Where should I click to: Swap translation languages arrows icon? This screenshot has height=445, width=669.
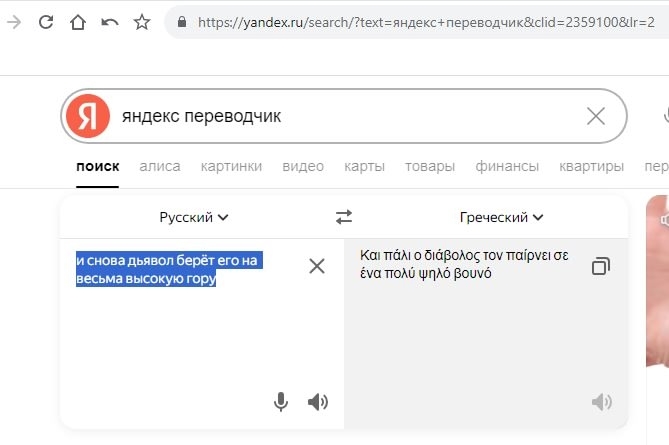344,217
